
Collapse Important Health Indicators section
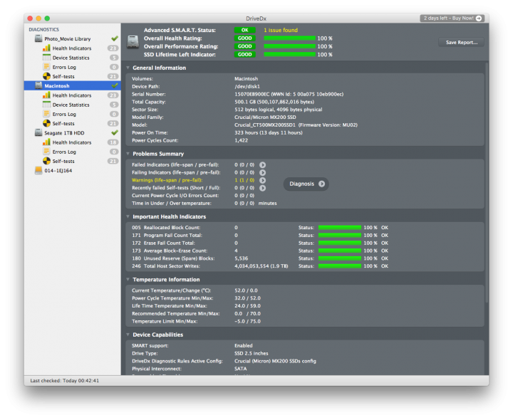coord(128,216)
